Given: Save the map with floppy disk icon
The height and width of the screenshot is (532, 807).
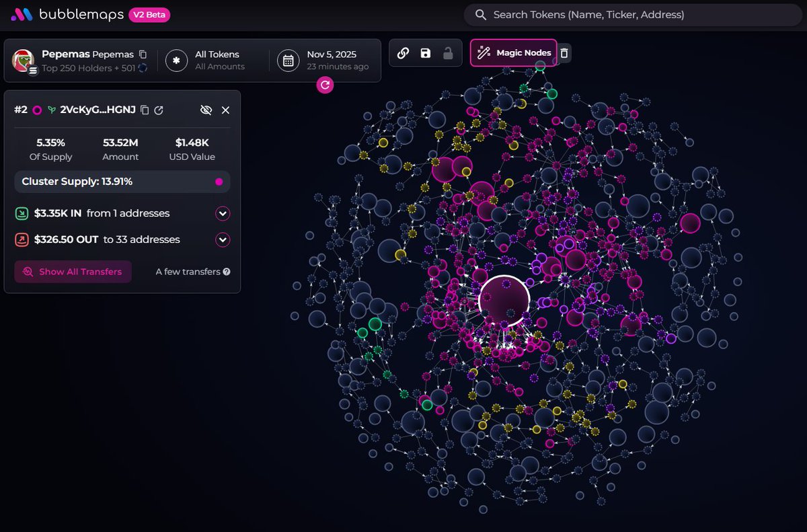Looking at the screenshot, I should (425, 53).
